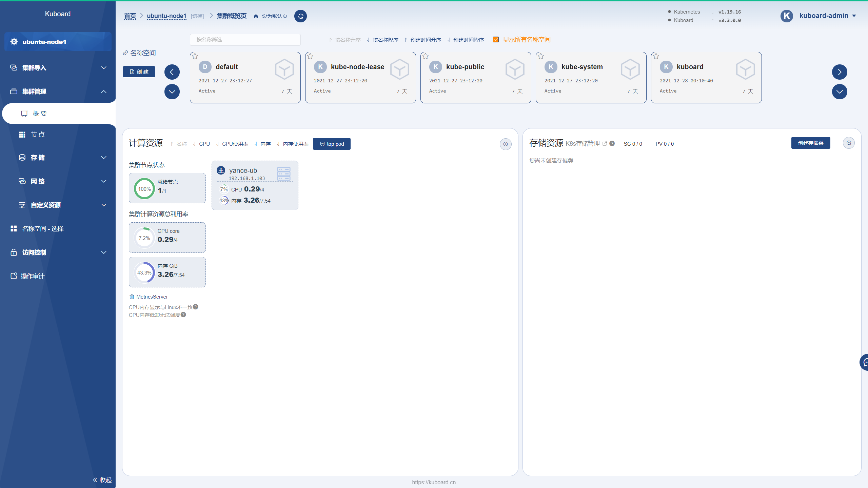This screenshot has width=868, height=488.
Task: Click the kube-node-lease cube icon
Action: click(x=399, y=69)
